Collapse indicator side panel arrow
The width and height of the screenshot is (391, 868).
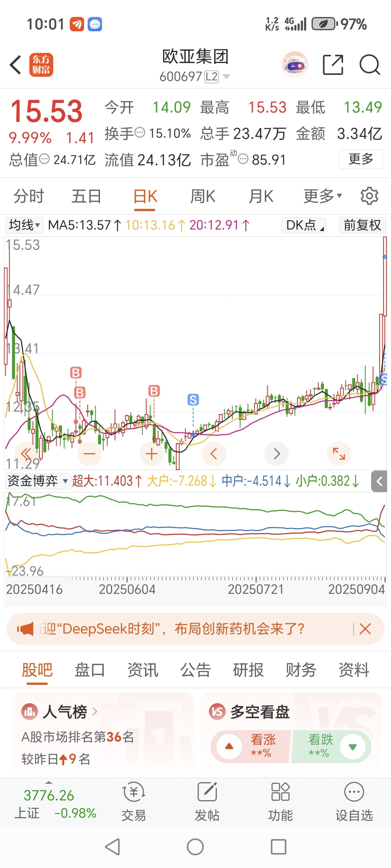point(379,481)
